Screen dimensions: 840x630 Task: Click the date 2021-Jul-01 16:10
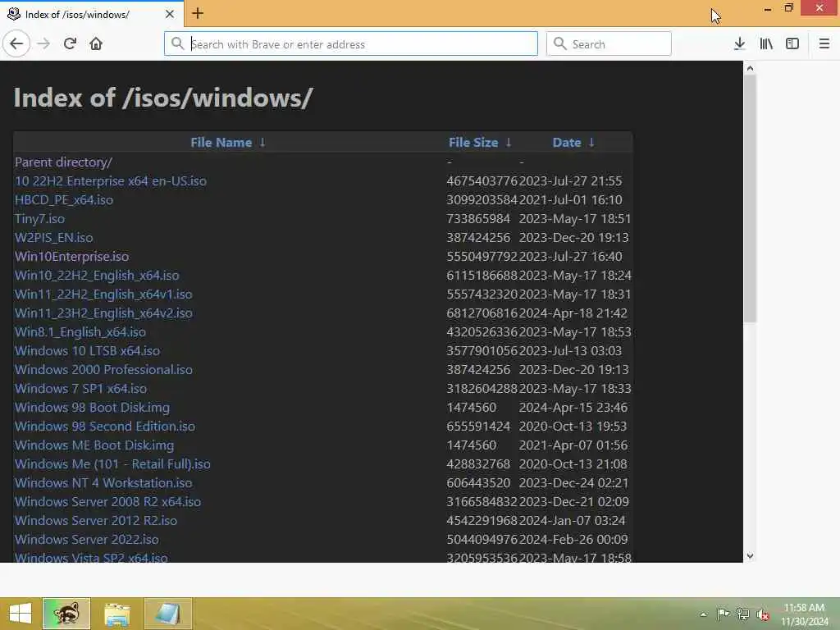(571, 200)
